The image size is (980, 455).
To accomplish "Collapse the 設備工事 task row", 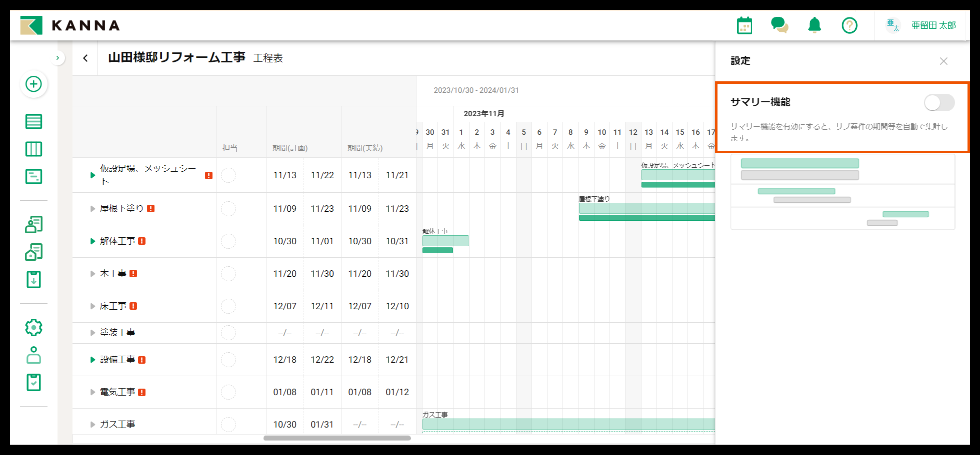I will pyautogui.click(x=92, y=360).
